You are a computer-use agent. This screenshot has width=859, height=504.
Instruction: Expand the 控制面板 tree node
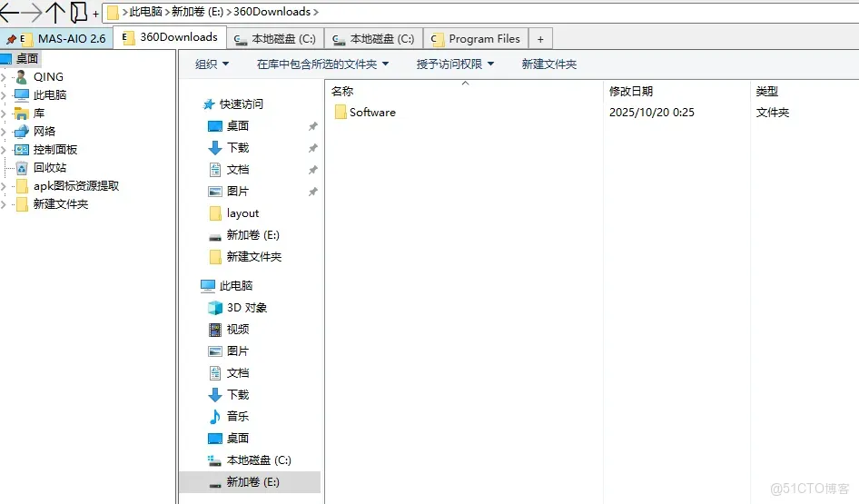[x=4, y=150]
